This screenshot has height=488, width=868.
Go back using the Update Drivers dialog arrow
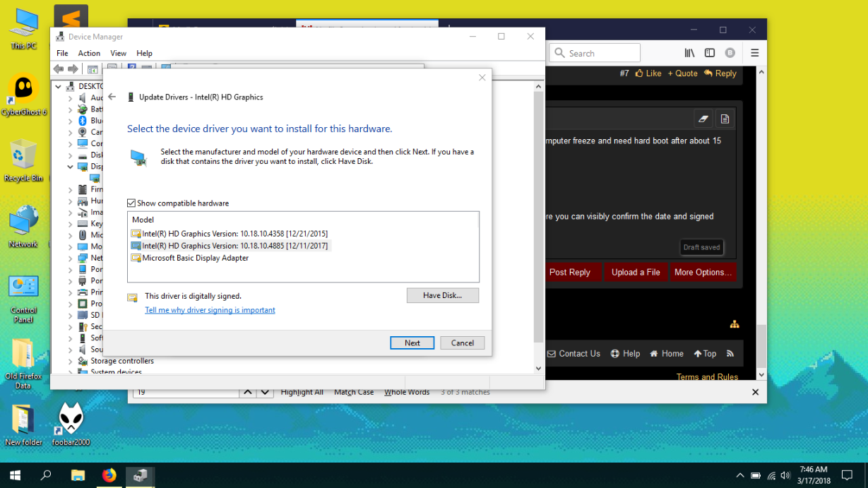[112, 97]
